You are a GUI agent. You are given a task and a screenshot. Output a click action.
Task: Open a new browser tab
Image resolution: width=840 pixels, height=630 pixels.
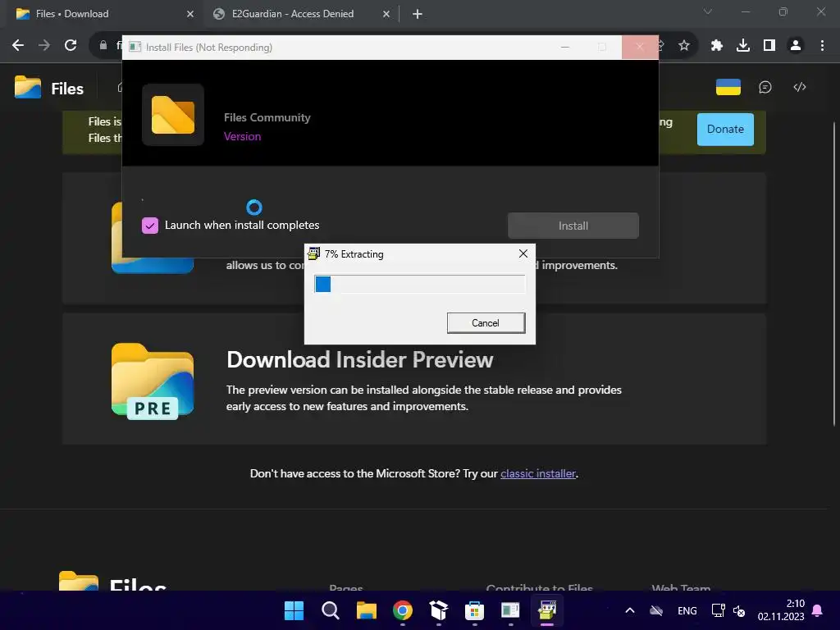point(418,14)
